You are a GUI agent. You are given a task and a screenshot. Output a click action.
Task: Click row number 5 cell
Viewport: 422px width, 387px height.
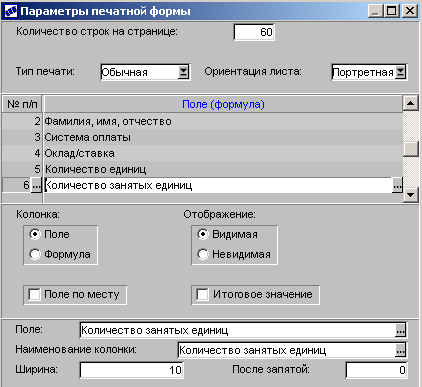tap(22, 169)
